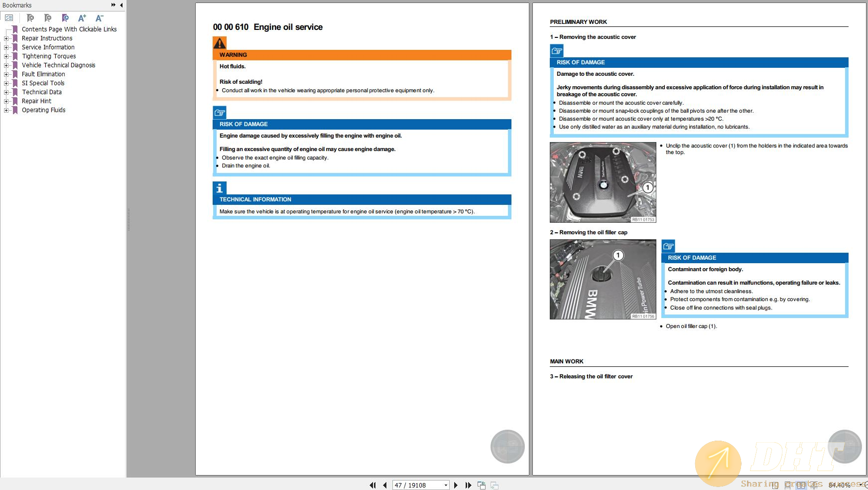Viewport: 868px width, 490px height.
Task: Go to the previous page
Action: pyautogui.click(x=384, y=485)
